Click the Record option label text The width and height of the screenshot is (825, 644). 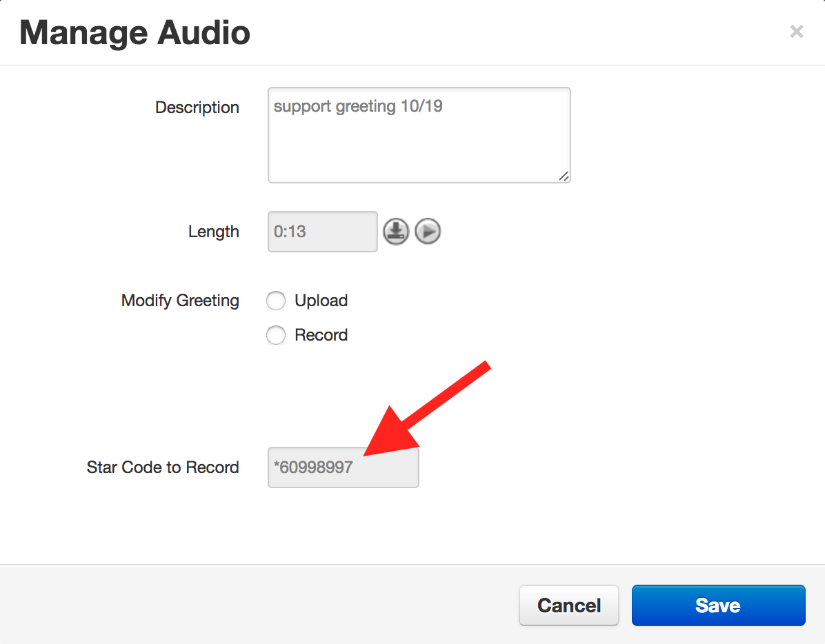click(321, 335)
